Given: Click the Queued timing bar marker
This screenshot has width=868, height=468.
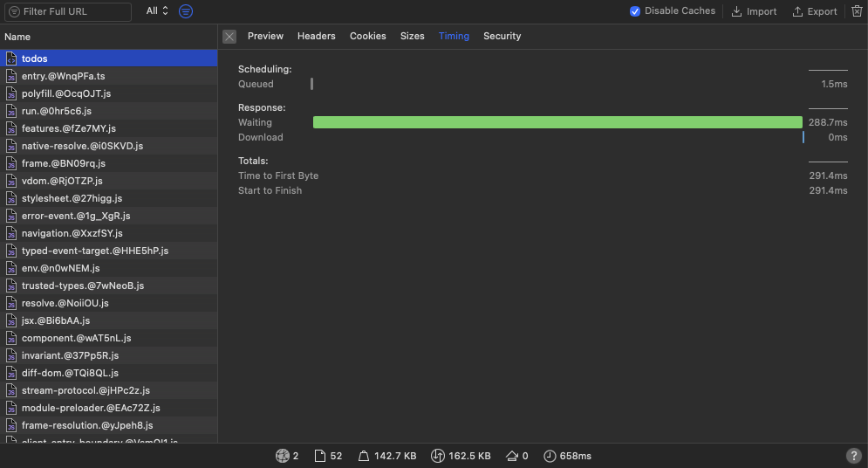Looking at the screenshot, I should (311, 84).
